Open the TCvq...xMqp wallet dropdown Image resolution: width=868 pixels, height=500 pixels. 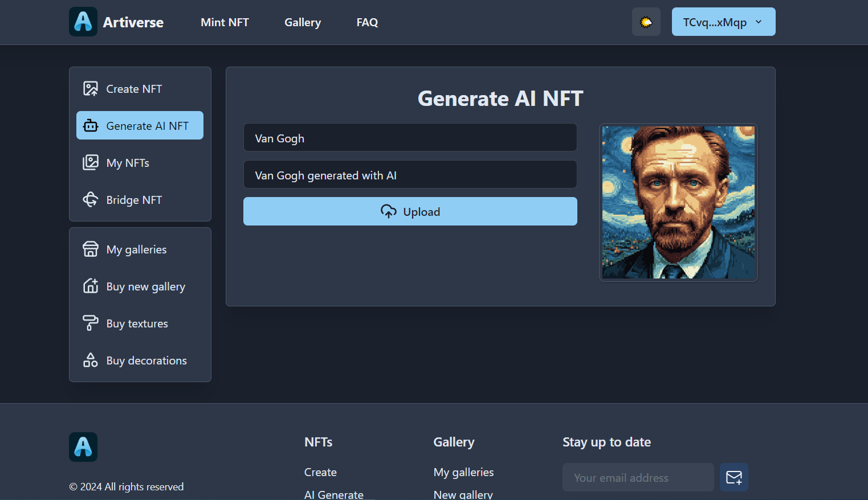tap(723, 22)
